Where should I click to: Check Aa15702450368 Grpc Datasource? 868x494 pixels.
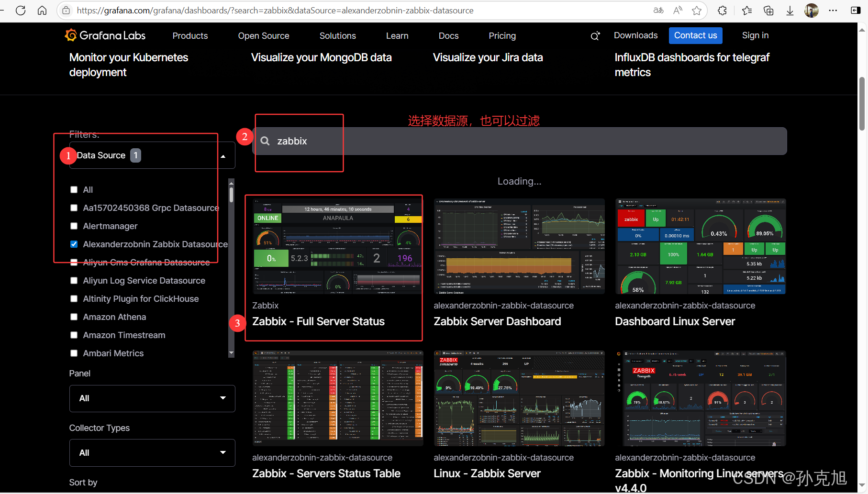[x=74, y=208]
